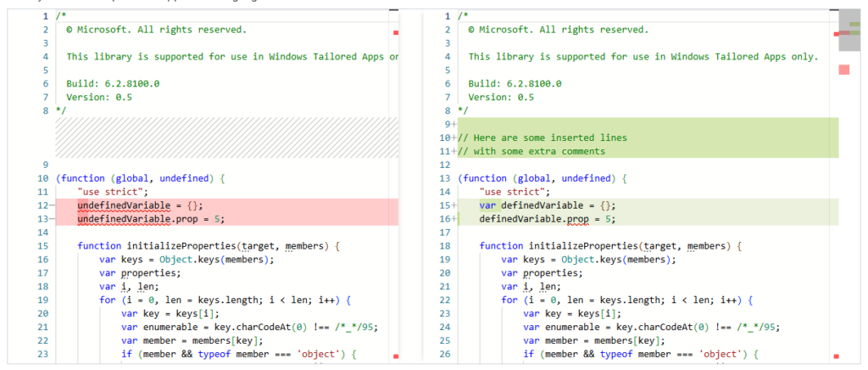Click the plus marker on modified line 15
Screen dimensions: 868x370
pos(454,205)
